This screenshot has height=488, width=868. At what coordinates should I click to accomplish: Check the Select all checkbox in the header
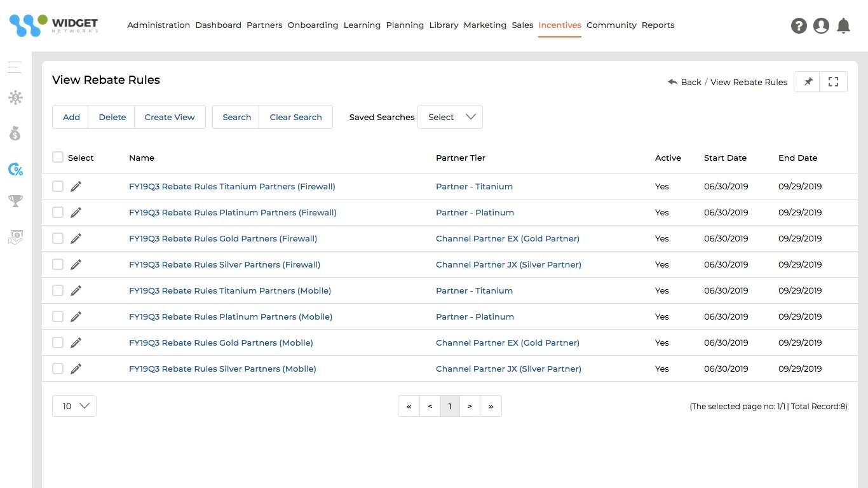click(58, 157)
